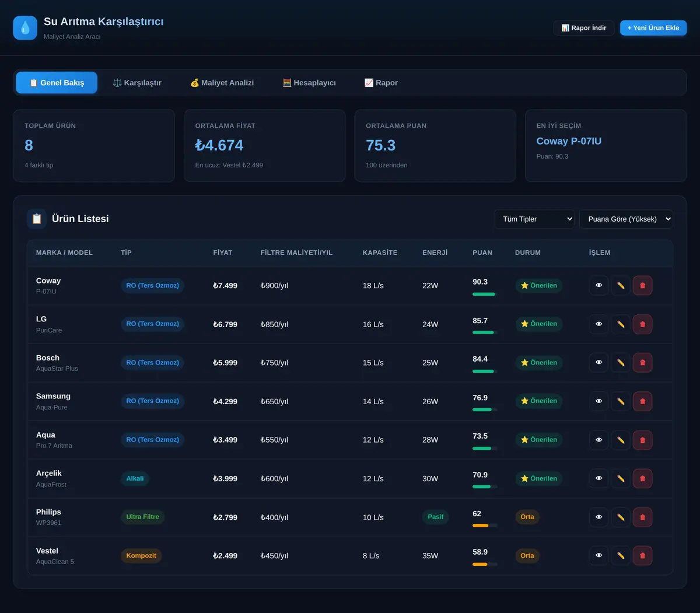Delete the Aqua Pro 7 Arıtma row
Screen dimensions: 700x613
click(643, 440)
